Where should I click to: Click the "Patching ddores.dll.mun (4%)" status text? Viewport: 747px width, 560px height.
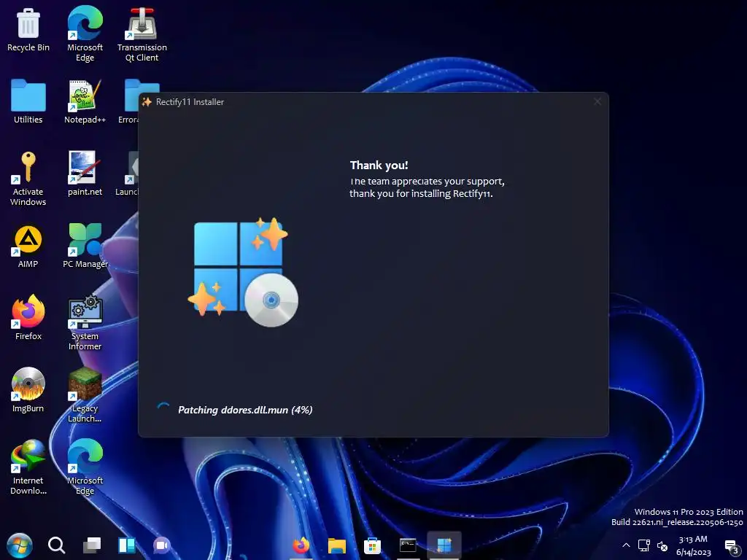coord(245,410)
